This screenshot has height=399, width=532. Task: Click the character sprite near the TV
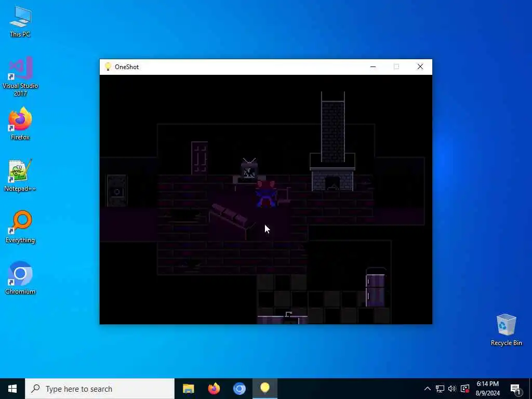(x=266, y=193)
